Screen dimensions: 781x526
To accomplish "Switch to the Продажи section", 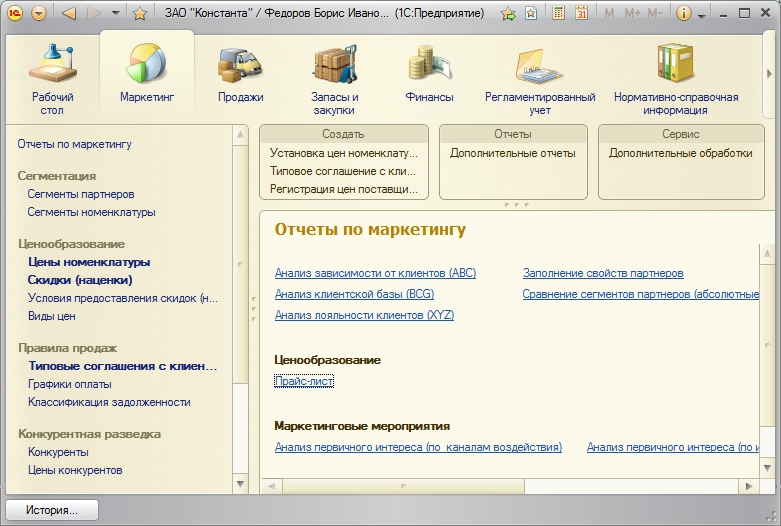I will click(241, 73).
